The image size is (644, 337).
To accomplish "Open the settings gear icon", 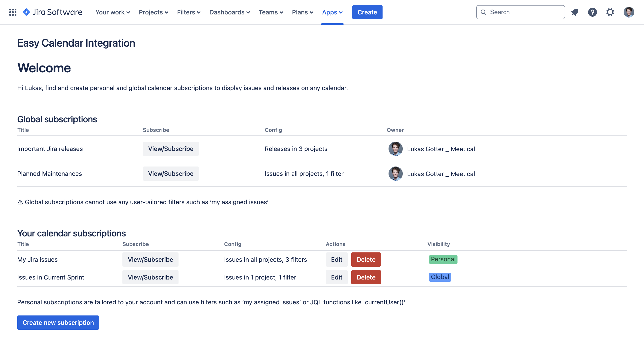I will coord(610,12).
